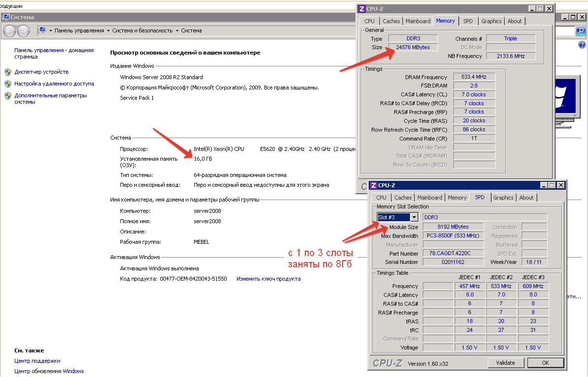This screenshot has height=377, width=588.
Task: Click the Validate button in CPU-Z
Action: (x=505, y=363)
